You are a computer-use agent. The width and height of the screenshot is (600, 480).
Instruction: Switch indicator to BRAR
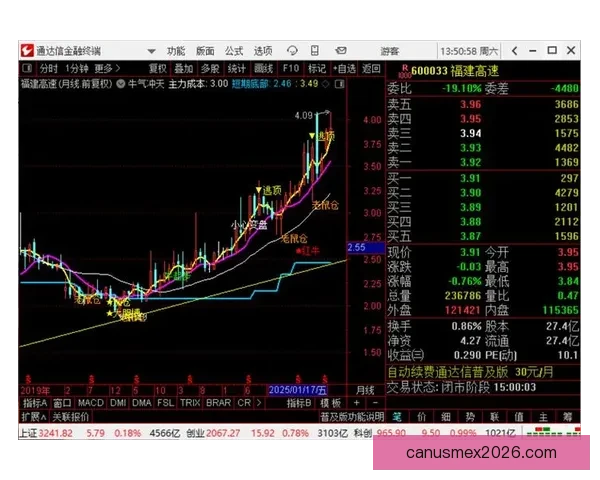[218, 403]
